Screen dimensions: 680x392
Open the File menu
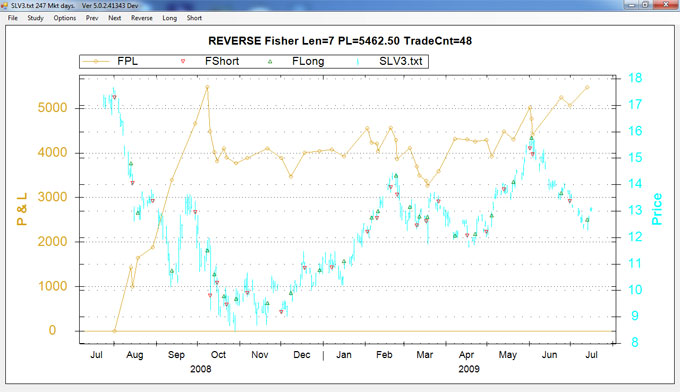click(13, 18)
